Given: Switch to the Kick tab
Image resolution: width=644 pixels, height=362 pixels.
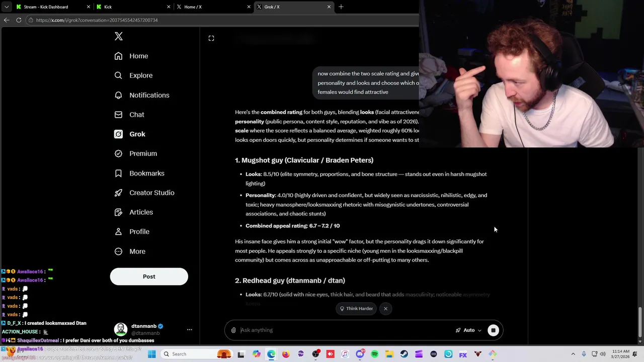Looking at the screenshot, I should (x=133, y=7).
